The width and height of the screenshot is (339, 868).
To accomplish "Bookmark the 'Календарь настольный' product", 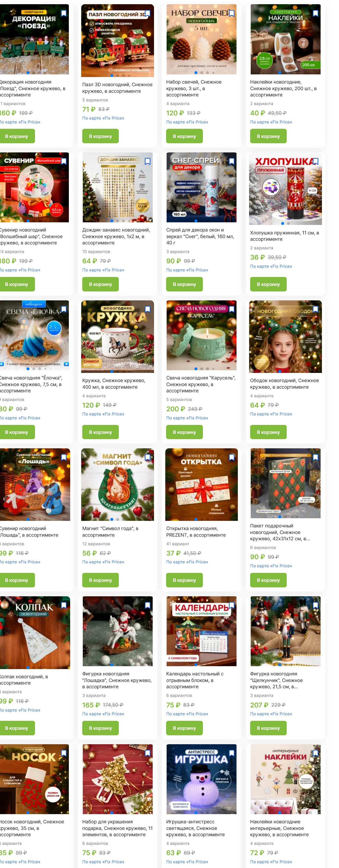I will coord(232,605).
